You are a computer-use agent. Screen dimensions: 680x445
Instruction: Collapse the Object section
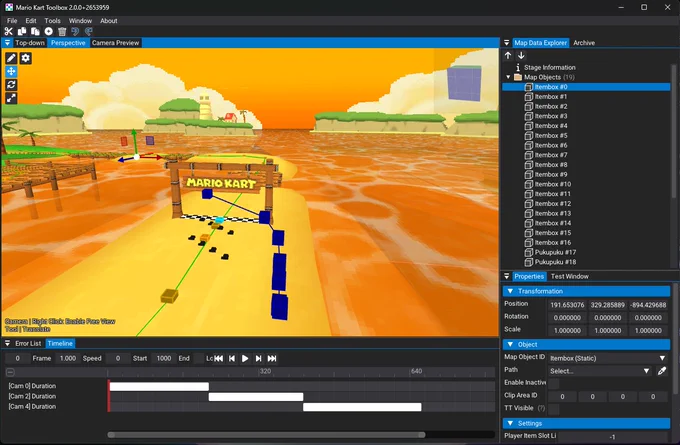click(510, 344)
